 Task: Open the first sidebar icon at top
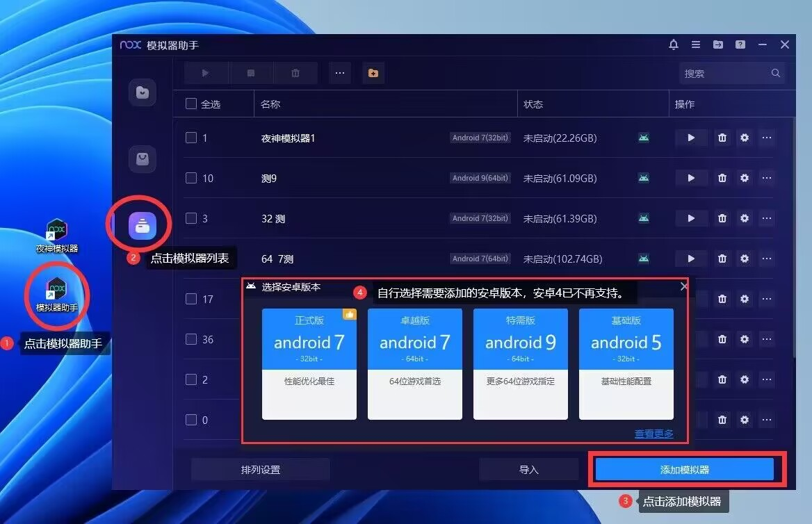tap(143, 92)
